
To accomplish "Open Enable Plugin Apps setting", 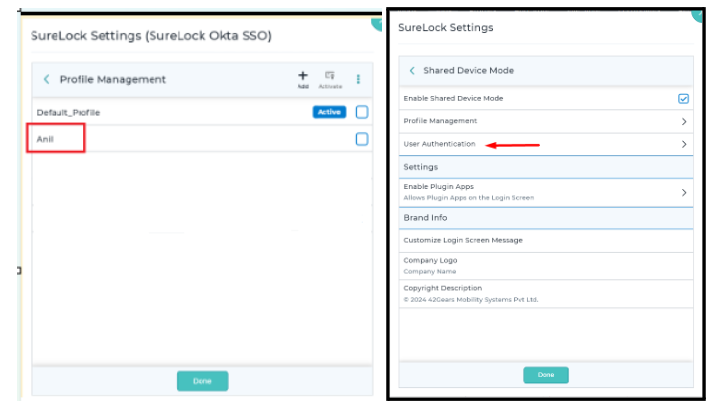I will [x=546, y=193].
